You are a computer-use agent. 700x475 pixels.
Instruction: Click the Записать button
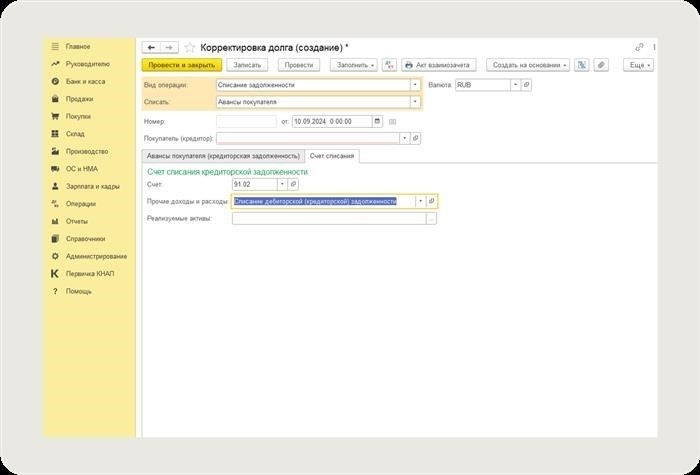[247, 65]
